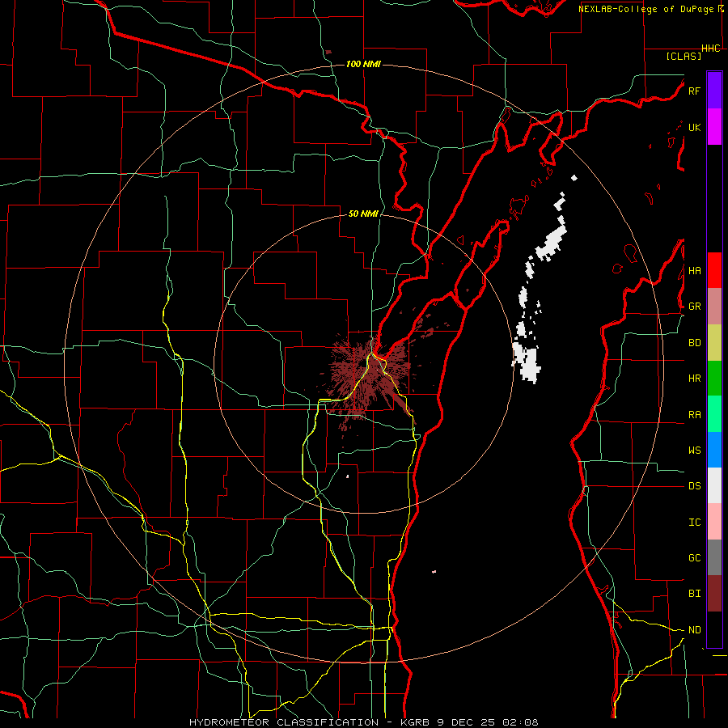The height and width of the screenshot is (728, 728).
Task: Click the ND legend label
Action: (694, 630)
